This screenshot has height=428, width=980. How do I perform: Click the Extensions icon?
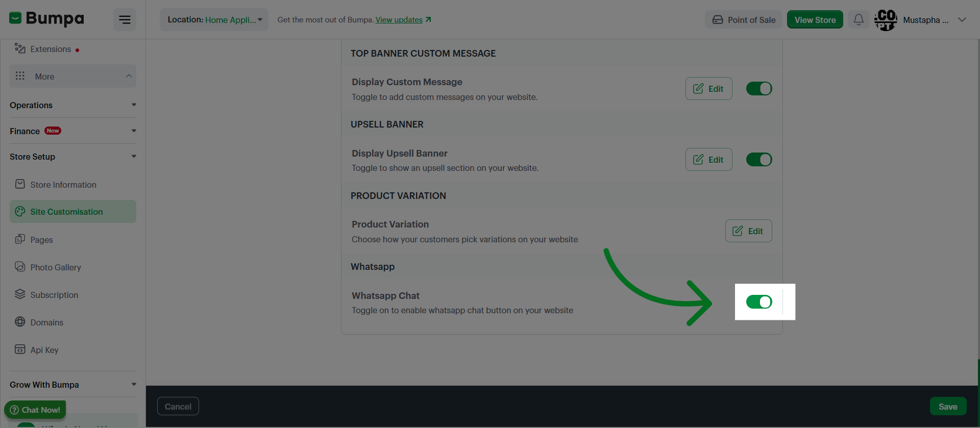click(x=20, y=48)
